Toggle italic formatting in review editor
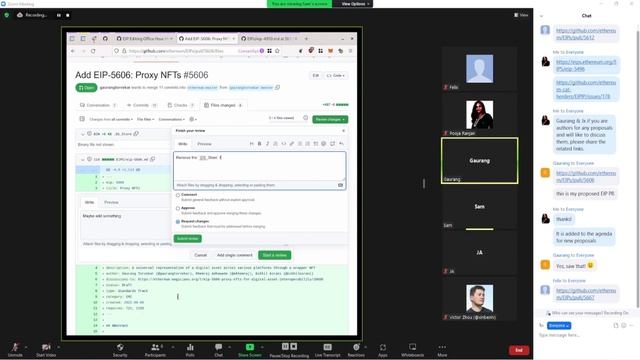The height and width of the screenshot is (360, 640). click(x=267, y=144)
